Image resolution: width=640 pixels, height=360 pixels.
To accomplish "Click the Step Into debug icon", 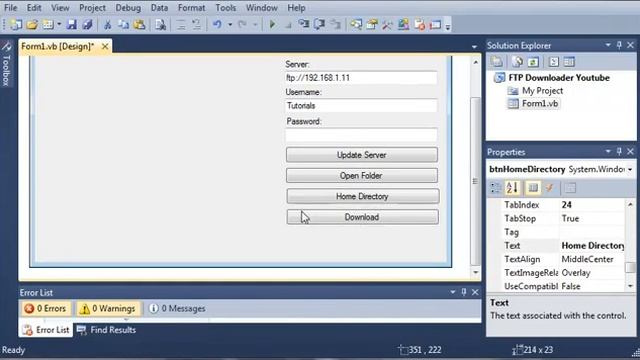I will click(x=303, y=24).
